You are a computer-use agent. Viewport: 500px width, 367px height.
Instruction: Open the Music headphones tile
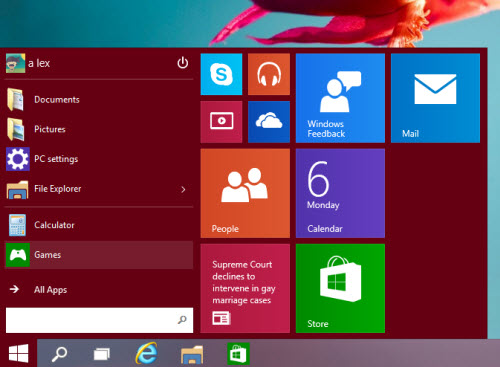click(269, 74)
